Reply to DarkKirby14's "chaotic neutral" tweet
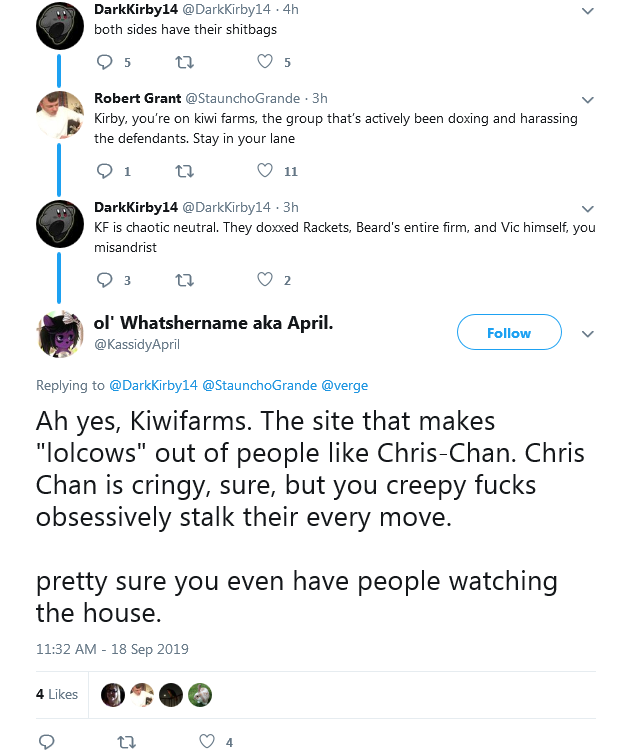630x754 pixels. coord(104,280)
